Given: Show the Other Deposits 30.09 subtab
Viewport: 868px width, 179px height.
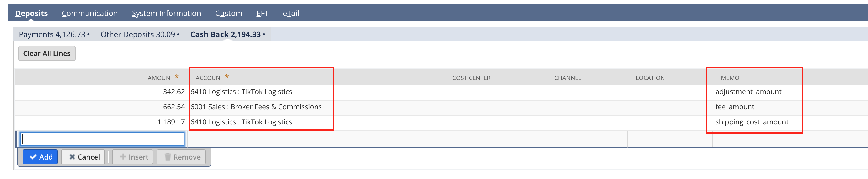Looking at the screenshot, I should point(140,34).
